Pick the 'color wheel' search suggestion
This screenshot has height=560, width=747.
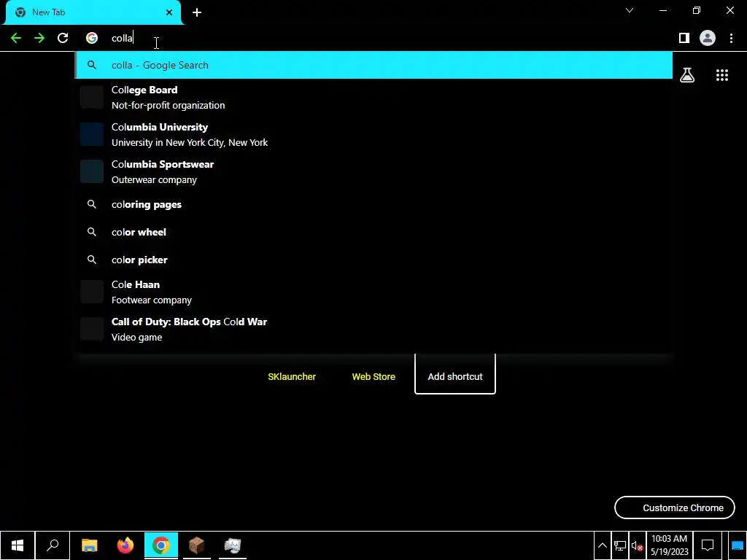pyautogui.click(x=374, y=232)
